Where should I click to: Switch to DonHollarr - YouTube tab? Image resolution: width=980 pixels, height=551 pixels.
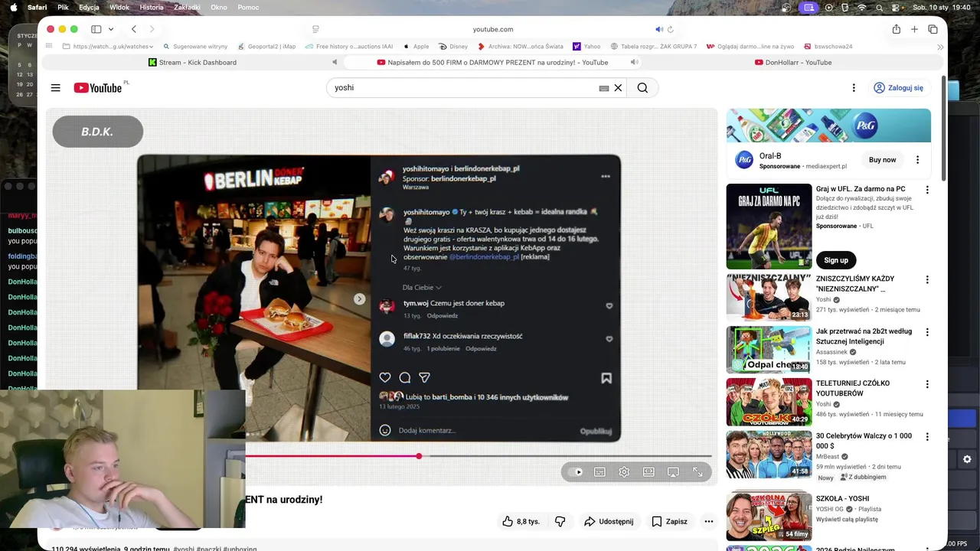(x=793, y=62)
